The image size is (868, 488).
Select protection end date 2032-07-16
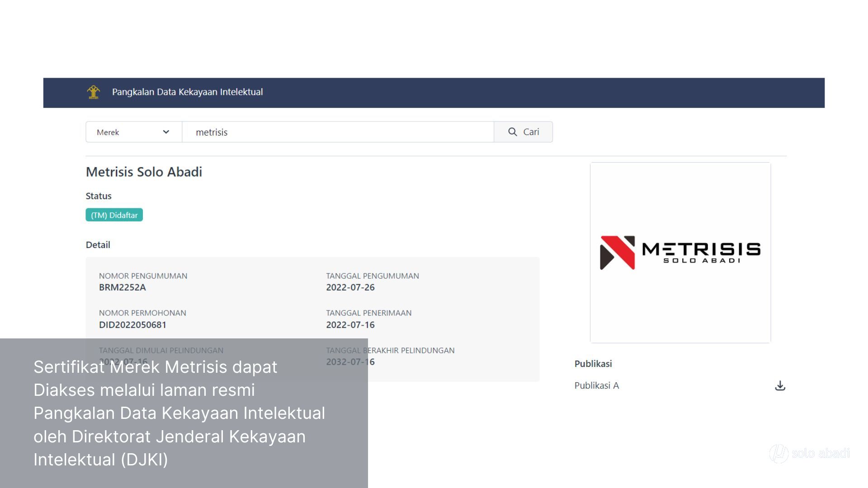click(x=350, y=362)
